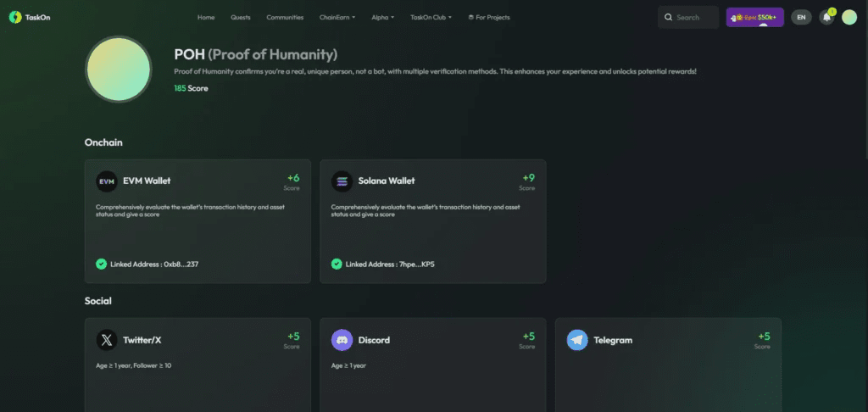
Task: Click the Solana linked address checkmark
Action: (x=337, y=264)
